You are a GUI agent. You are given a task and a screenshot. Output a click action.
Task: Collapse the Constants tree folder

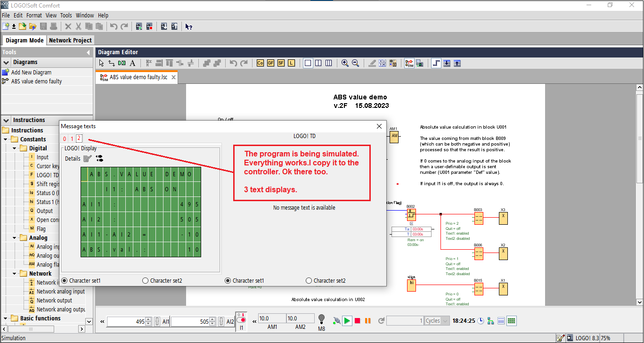coord(6,139)
